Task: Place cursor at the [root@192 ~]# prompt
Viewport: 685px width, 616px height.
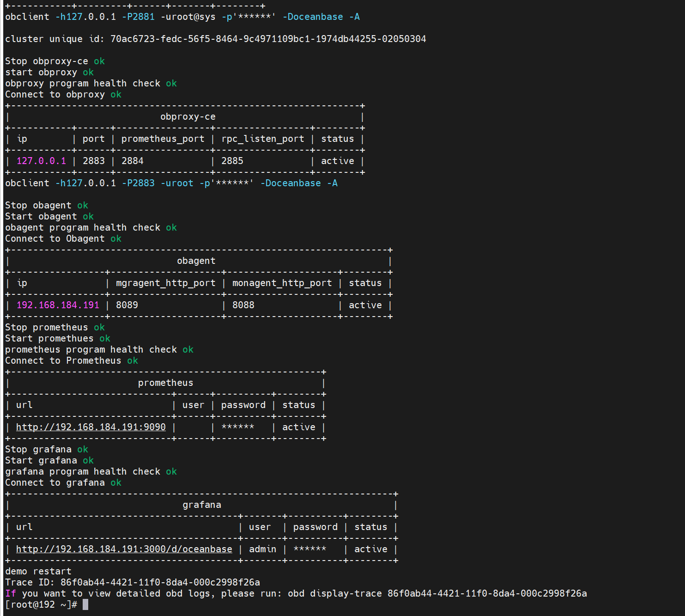Action: (85, 604)
